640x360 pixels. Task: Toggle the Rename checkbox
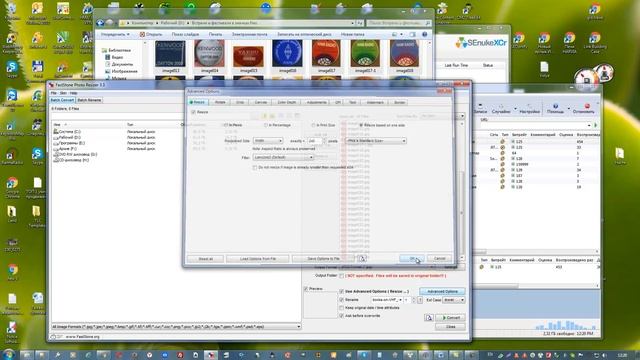click(x=342, y=300)
